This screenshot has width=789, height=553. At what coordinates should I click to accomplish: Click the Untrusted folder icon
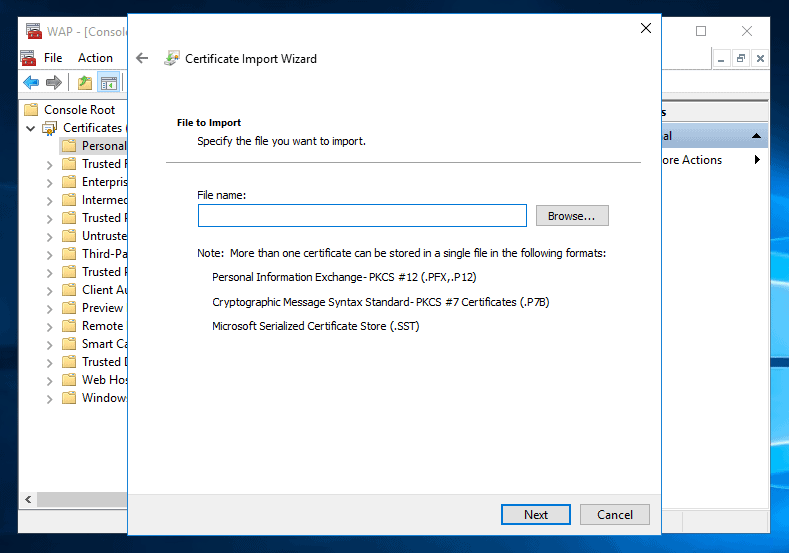tap(69, 235)
